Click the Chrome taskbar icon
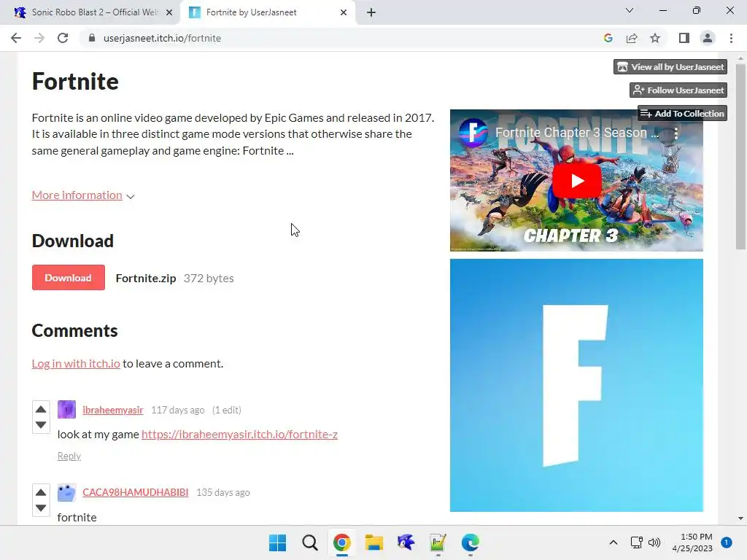The width and height of the screenshot is (747, 560). [x=342, y=542]
